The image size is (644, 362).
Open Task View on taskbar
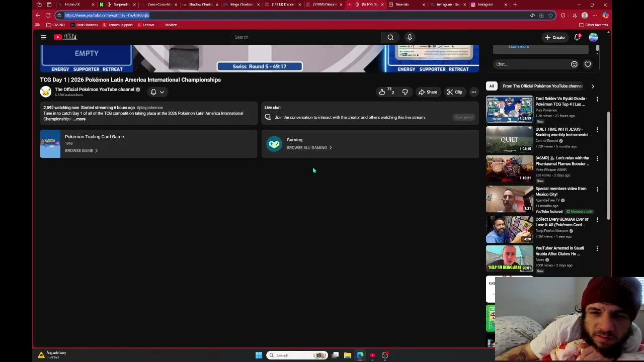point(335,355)
